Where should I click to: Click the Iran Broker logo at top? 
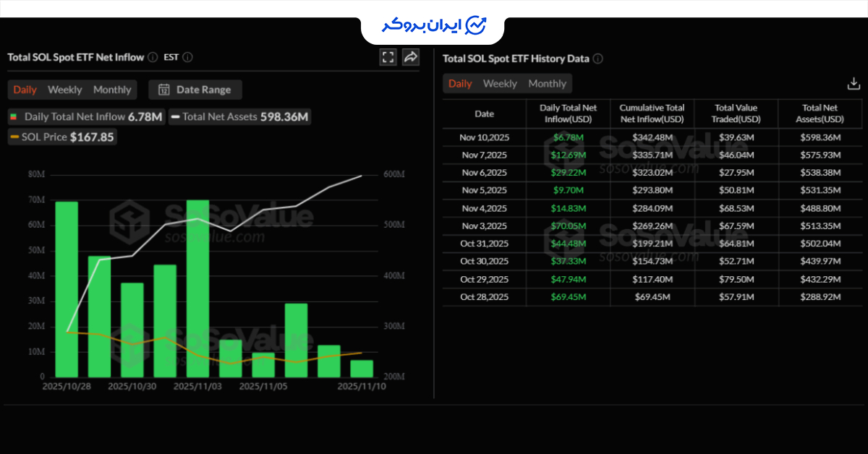tap(434, 25)
